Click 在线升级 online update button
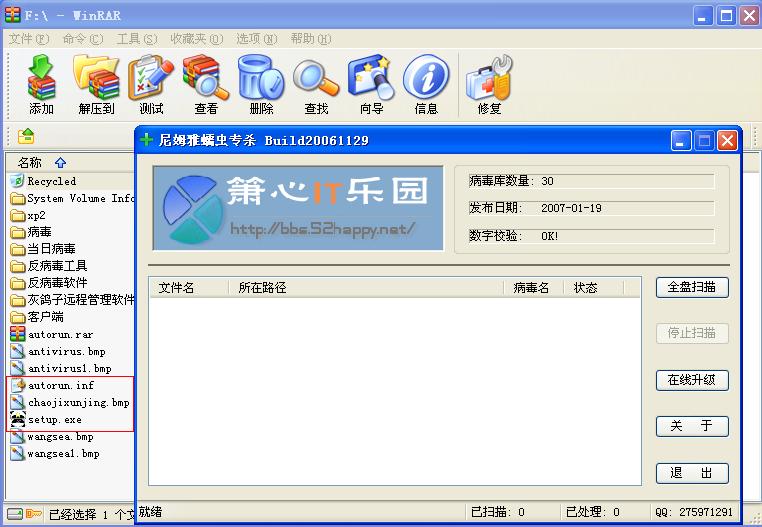The height and width of the screenshot is (527, 762). tap(692, 380)
